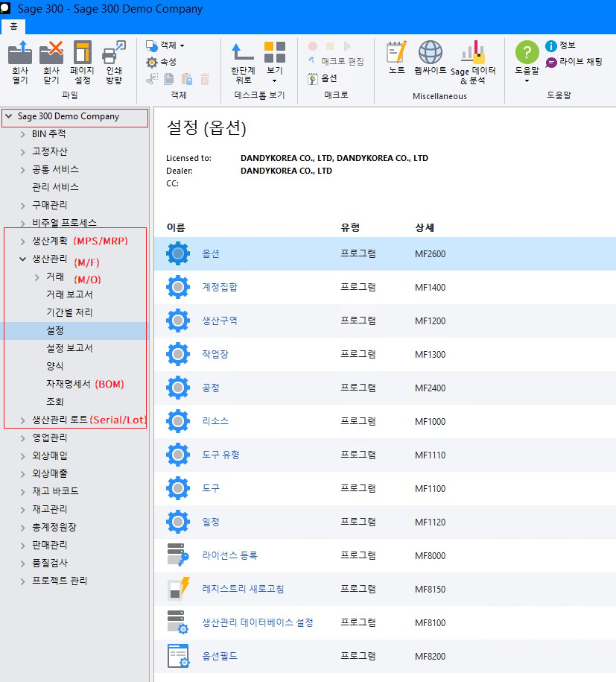Image resolution: width=616 pixels, height=682 pixels.
Task: Click the 도움말 question mark icon
Action: [527, 53]
